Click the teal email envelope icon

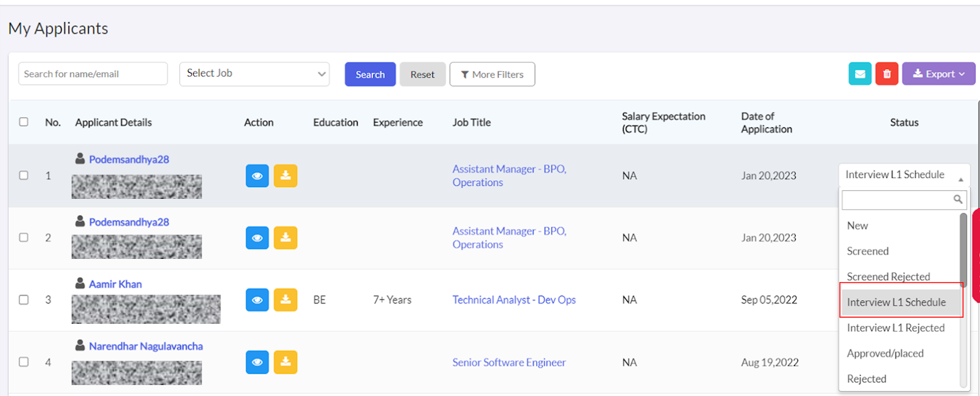(860, 74)
